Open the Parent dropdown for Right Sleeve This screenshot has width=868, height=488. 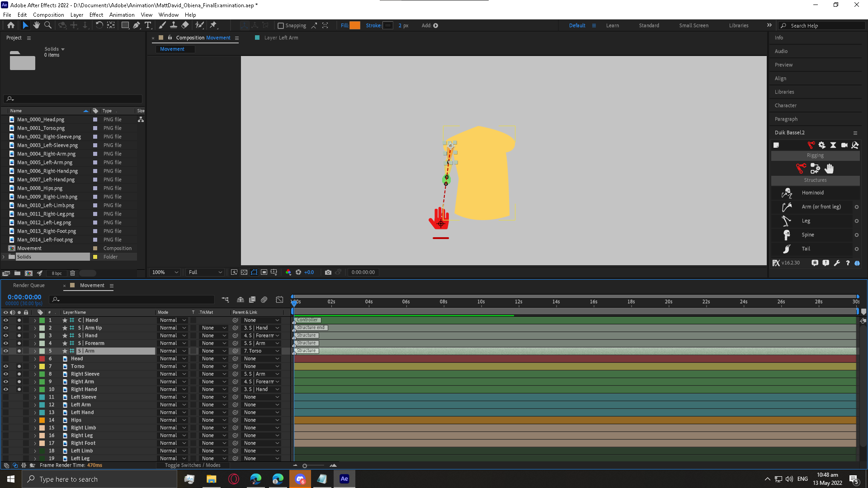point(261,374)
